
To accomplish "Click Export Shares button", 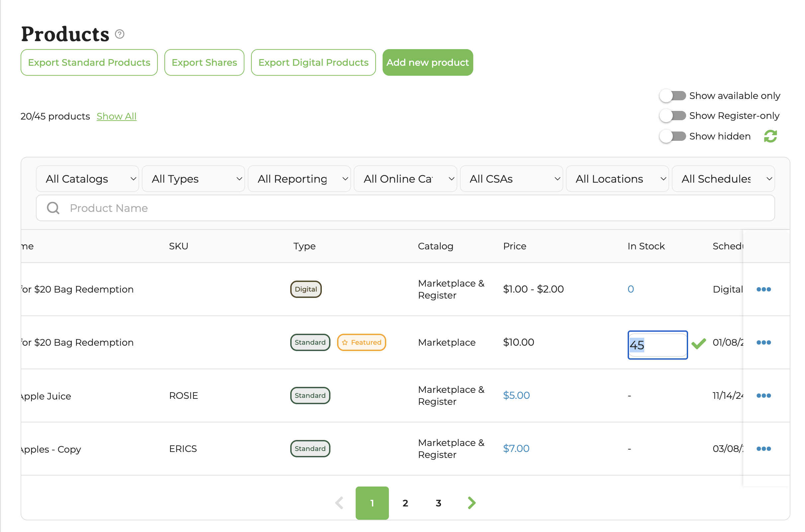I will (204, 62).
